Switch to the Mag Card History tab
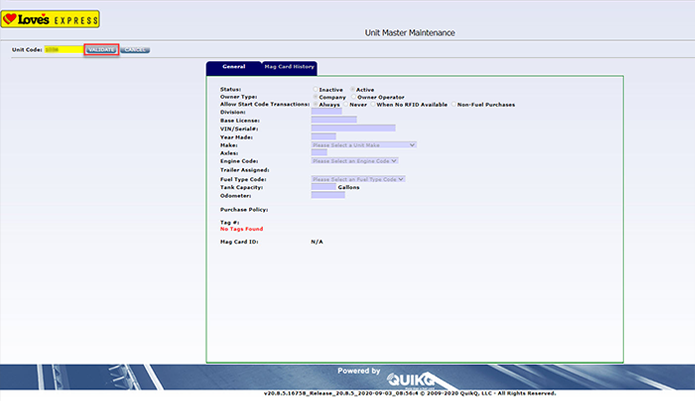The height and width of the screenshot is (402, 695). tap(289, 67)
